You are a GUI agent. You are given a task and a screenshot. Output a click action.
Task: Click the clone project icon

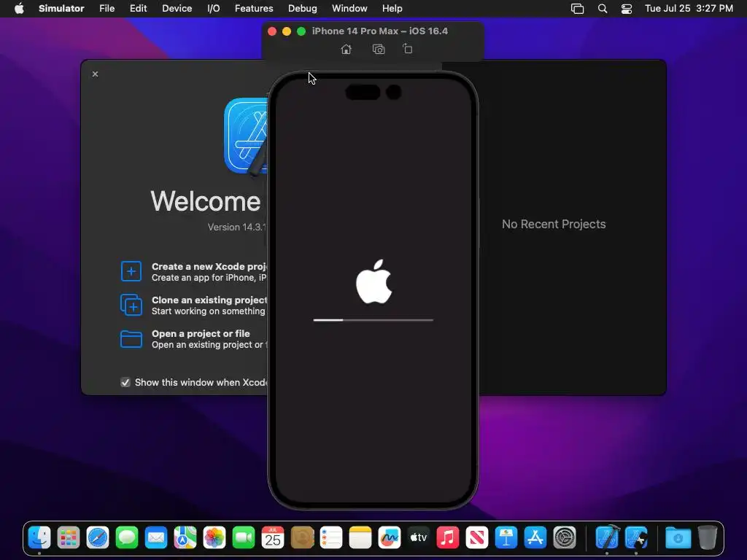click(131, 305)
